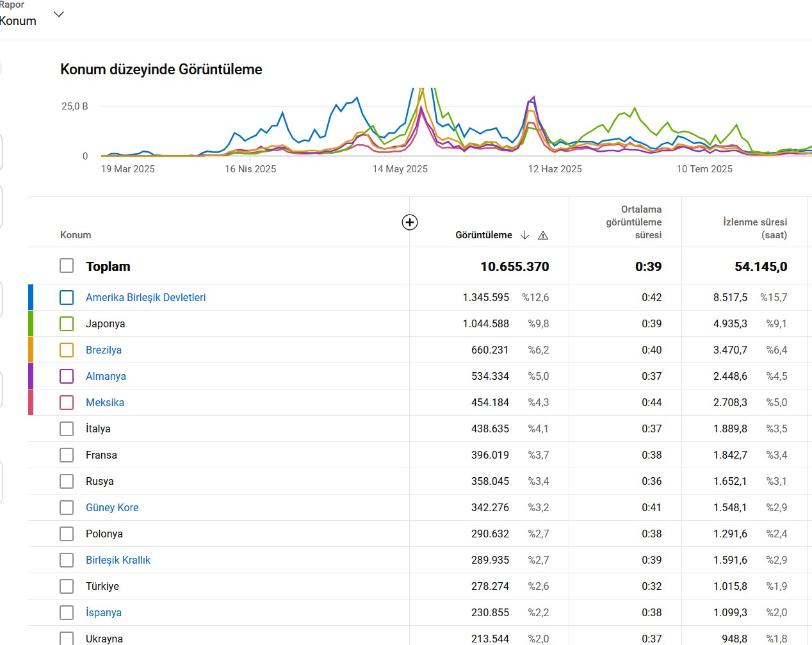Click the warning triangle icon near Görüntüleme
Image resolution: width=812 pixels, height=645 pixels.
pos(543,235)
